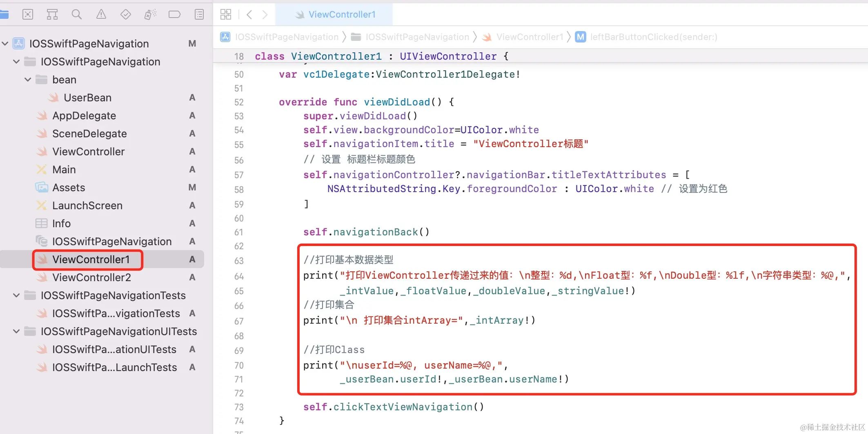Image resolution: width=868 pixels, height=434 pixels.
Task: Open the IOSSwiftPageNavigation data model file
Action: click(x=111, y=242)
